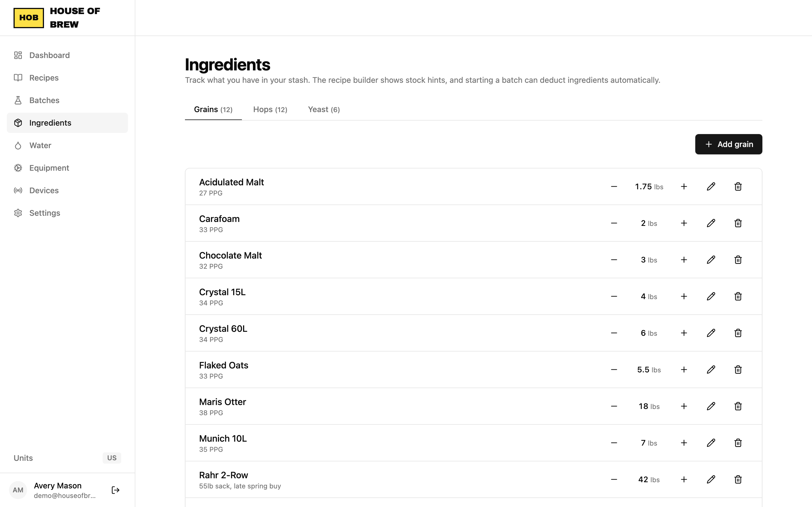The width and height of the screenshot is (812, 507).
Task: Log out with the sign-out icon
Action: coord(115,490)
